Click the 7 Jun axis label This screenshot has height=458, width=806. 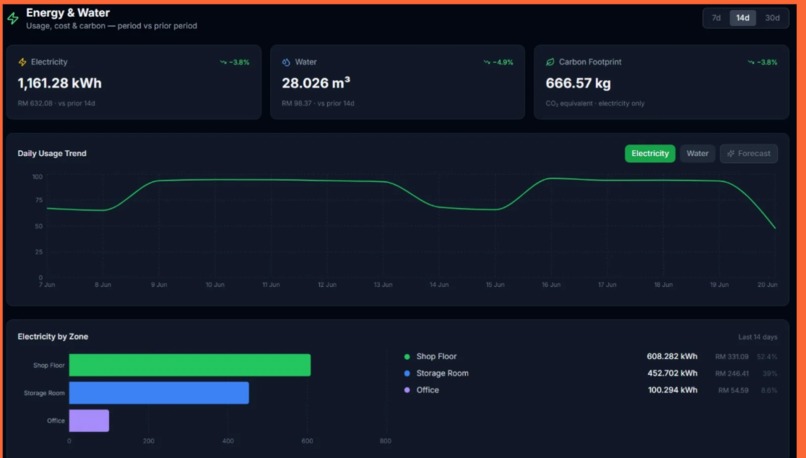pos(47,285)
